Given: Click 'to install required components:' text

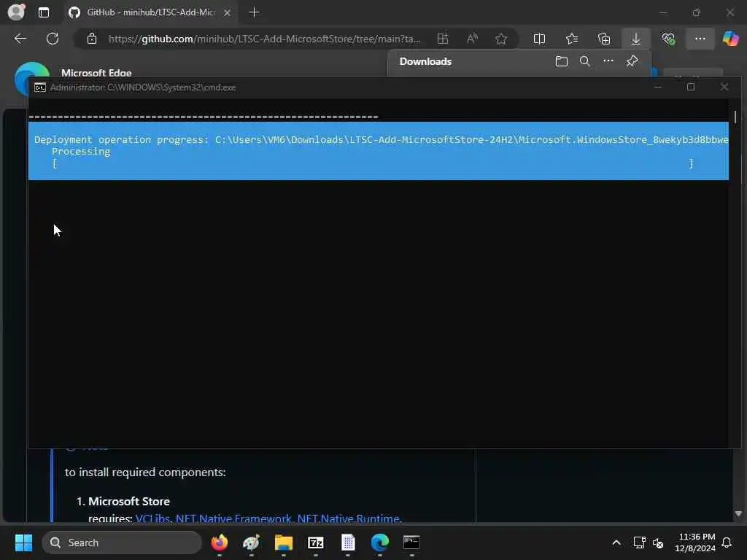Looking at the screenshot, I should pyautogui.click(x=145, y=472).
